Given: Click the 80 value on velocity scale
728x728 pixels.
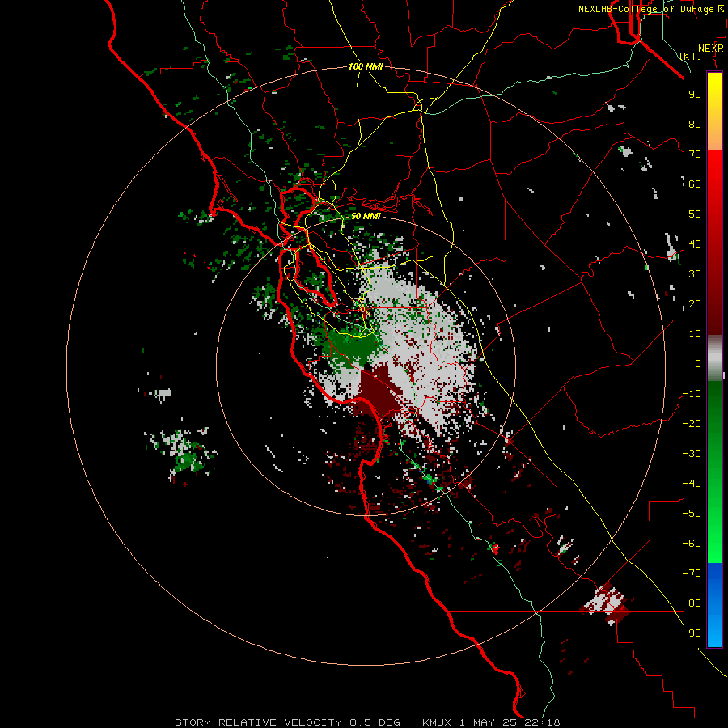Looking at the screenshot, I should click(x=695, y=124).
